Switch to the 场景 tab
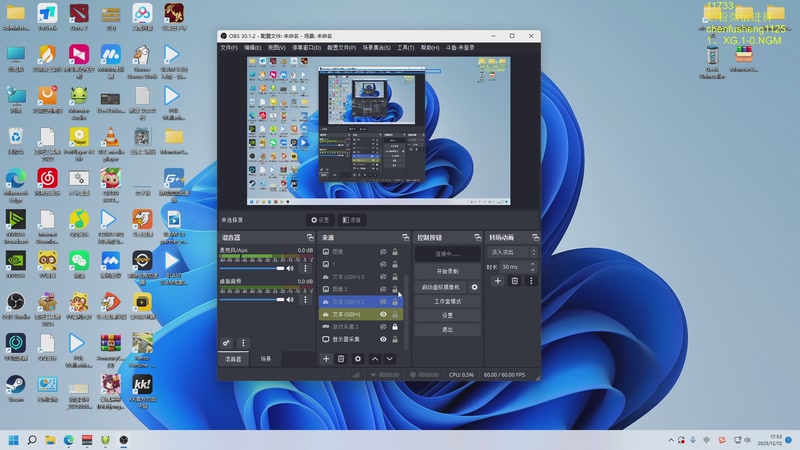 pyautogui.click(x=266, y=358)
